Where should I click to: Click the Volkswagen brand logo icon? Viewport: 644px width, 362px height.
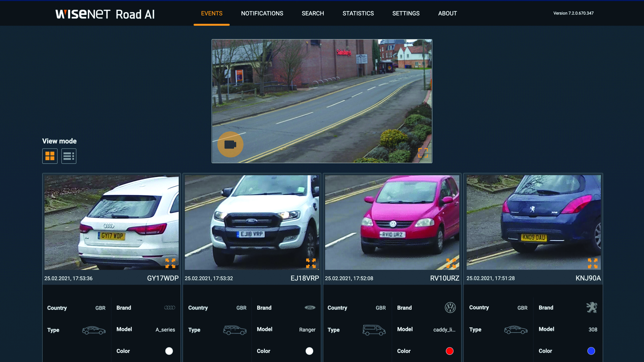450,307
